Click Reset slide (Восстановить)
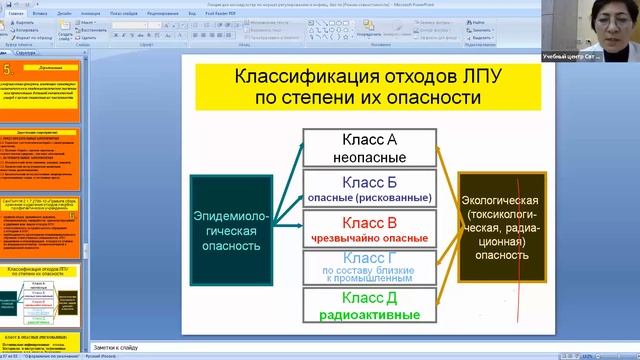 tap(91, 30)
